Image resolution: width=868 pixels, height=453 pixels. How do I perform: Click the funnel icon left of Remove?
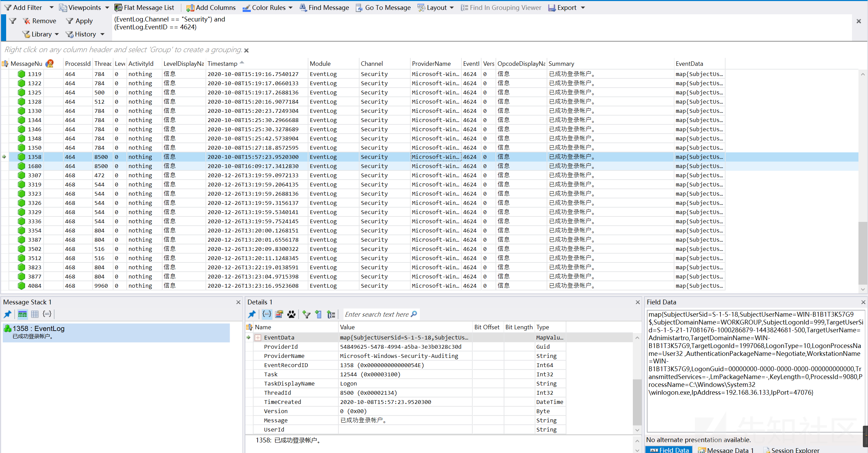pos(13,21)
